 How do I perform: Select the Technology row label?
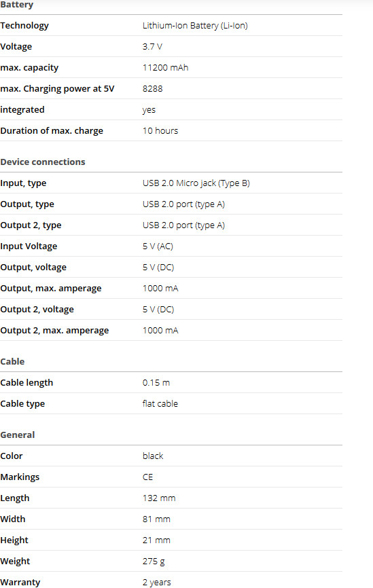pyautogui.click(x=24, y=26)
